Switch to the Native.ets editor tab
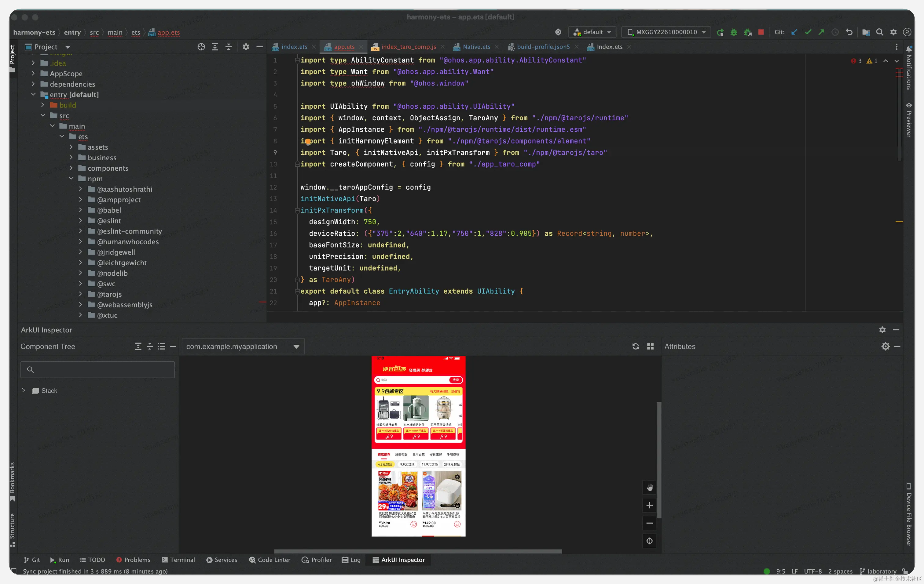Image resolution: width=924 pixels, height=584 pixels. tap(476, 47)
